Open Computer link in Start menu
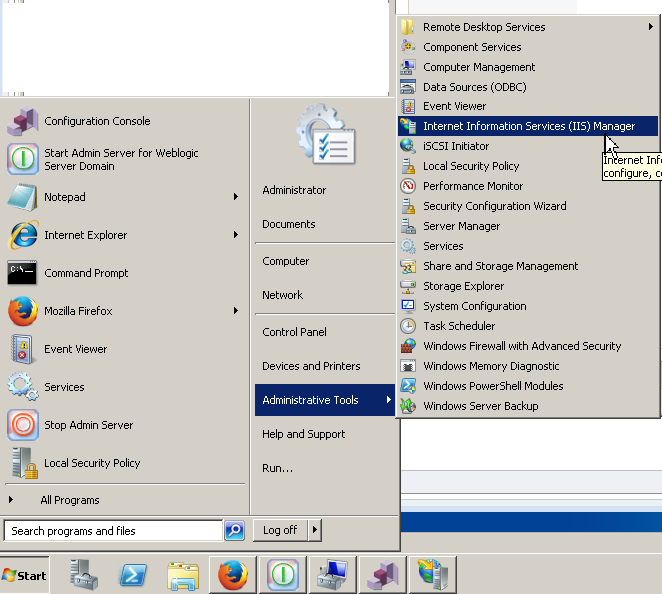Image resolution: width=662 pixels, height=594 pixels. tap(286, 261)
